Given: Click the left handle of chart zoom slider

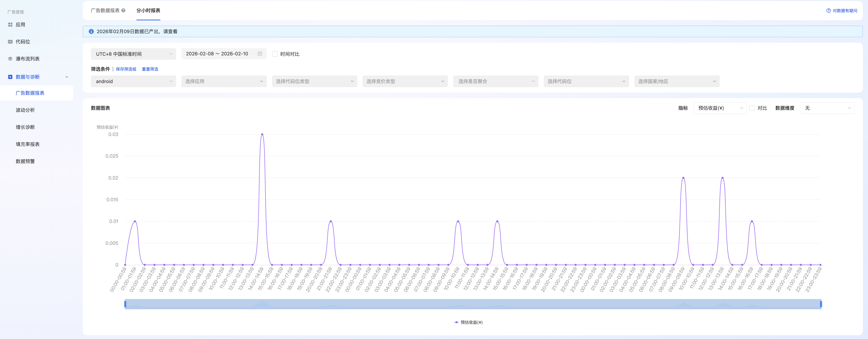Looking at the screenshot, I should coord(125,304).
